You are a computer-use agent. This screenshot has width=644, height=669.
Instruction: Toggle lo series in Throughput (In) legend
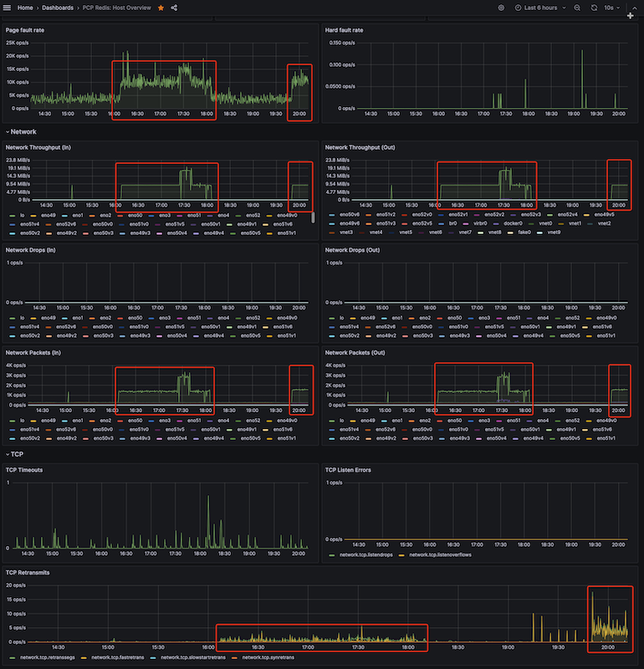click(22, 216)
